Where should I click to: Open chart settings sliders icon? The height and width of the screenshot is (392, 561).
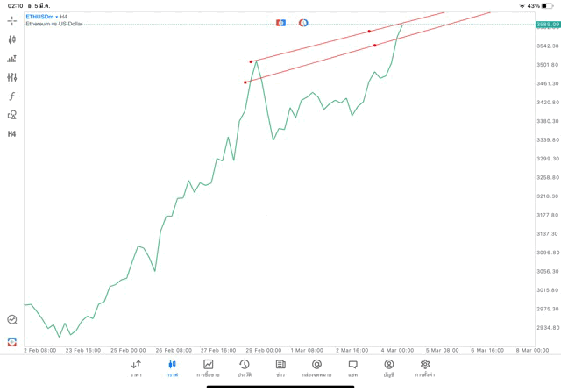pyautogui.click(x=12, y=77)
